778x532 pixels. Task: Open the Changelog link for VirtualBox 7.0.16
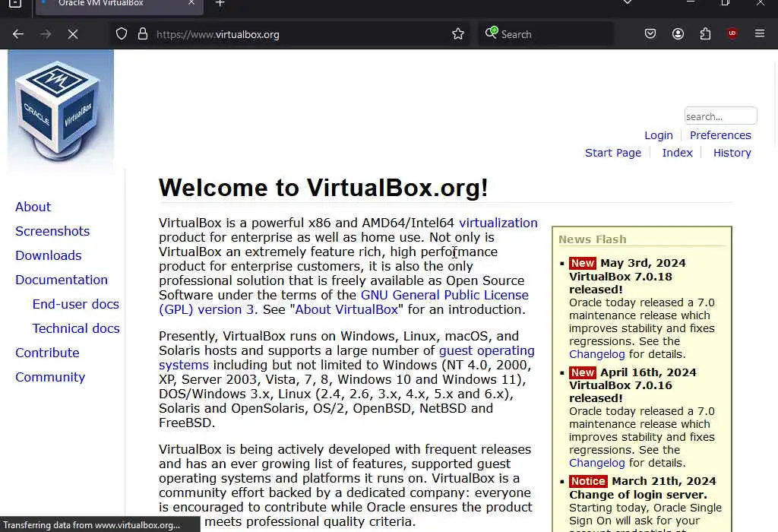pyautogui.click(x=597, y=463)
